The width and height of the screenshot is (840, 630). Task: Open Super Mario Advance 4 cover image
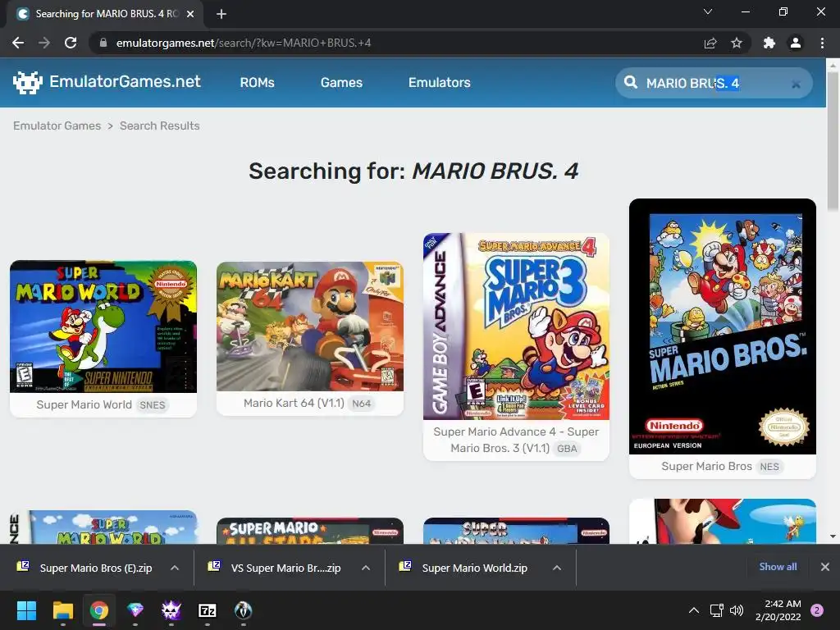tap(517, 326)
